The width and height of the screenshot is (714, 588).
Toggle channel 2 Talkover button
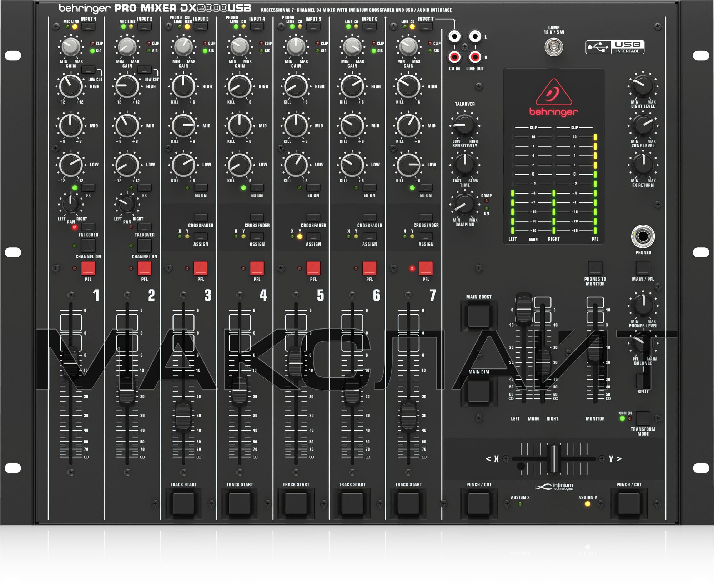click(145, 227)
